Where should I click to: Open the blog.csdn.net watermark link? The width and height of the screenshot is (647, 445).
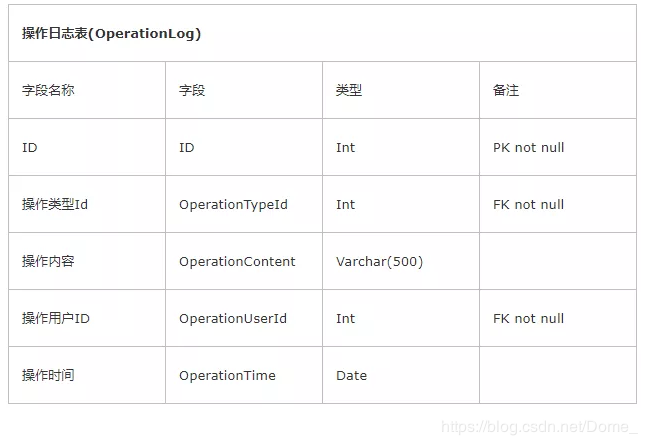coord(539,427)
